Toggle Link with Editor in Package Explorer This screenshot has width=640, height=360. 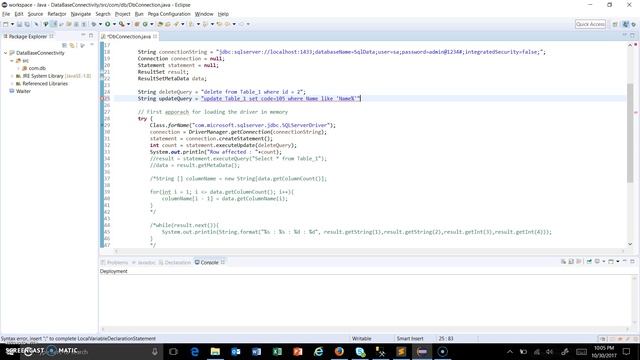coord(72,45)
